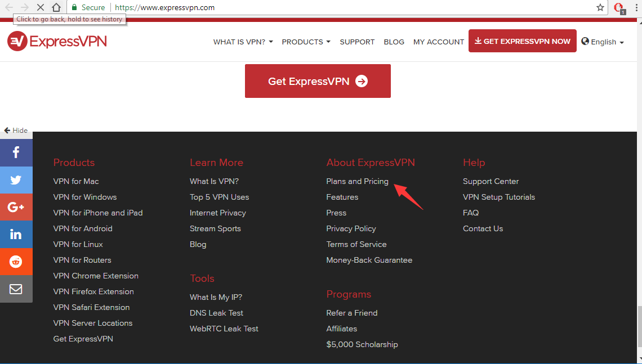Open English language selector
Viewport: 642px width, 364px height.
(603, 42)
